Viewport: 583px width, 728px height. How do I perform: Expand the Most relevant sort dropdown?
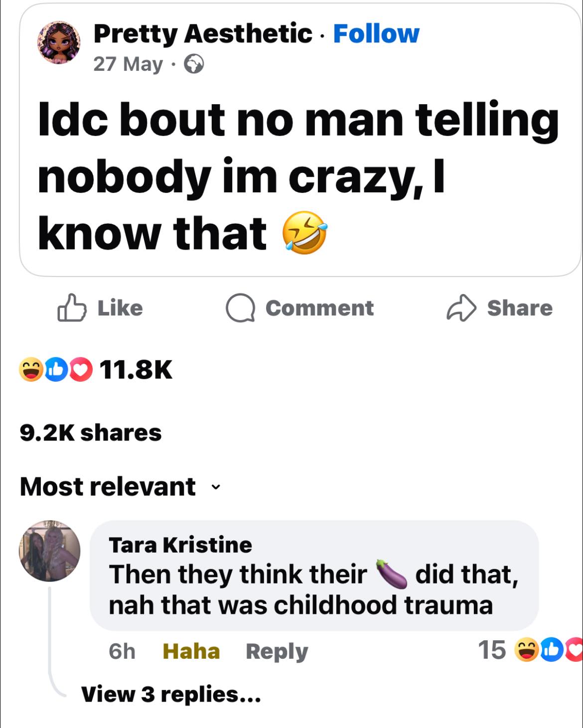coord(120,486)
